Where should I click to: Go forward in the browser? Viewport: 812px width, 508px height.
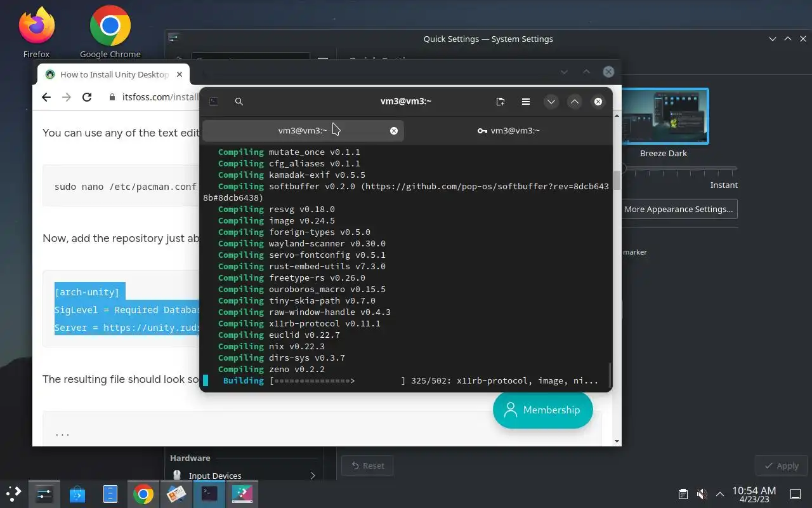pos(67,97)
